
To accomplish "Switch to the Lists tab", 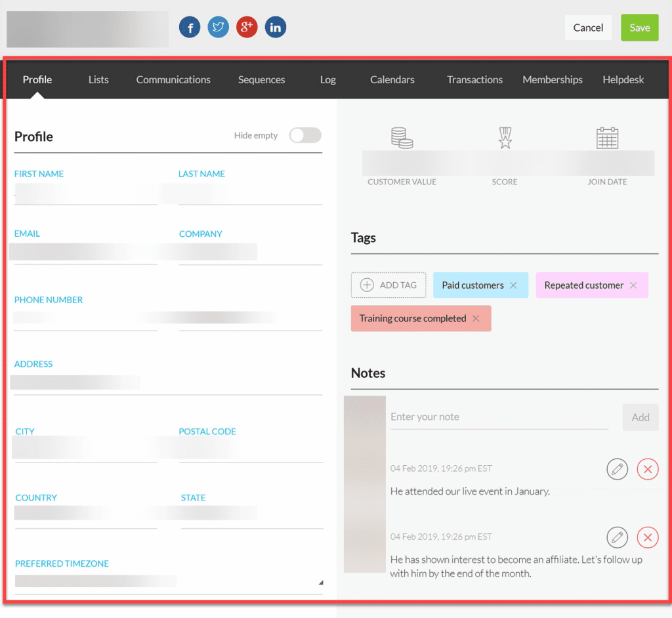I will coord(98,80).
